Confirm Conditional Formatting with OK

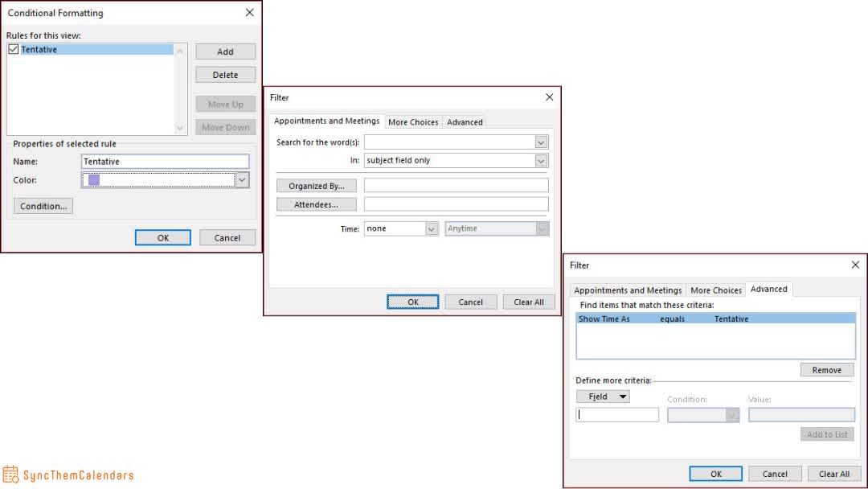pos(162,237)
